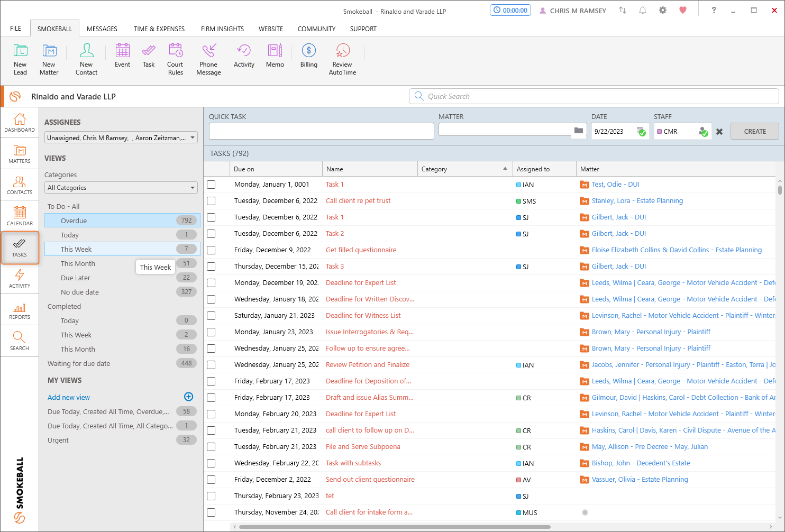
Task: Click 'Add new view' link
Action: (x=69, y=397)
